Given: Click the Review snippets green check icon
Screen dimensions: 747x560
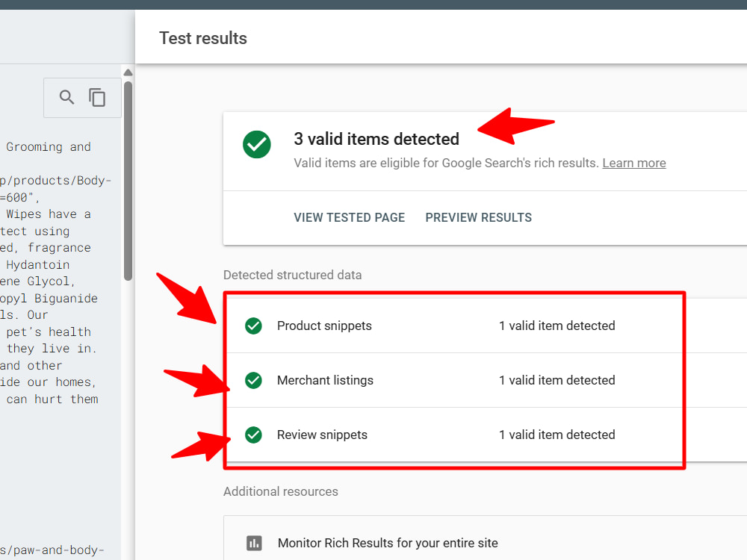Looking at the screenshot, I should [x=253, y=435].
